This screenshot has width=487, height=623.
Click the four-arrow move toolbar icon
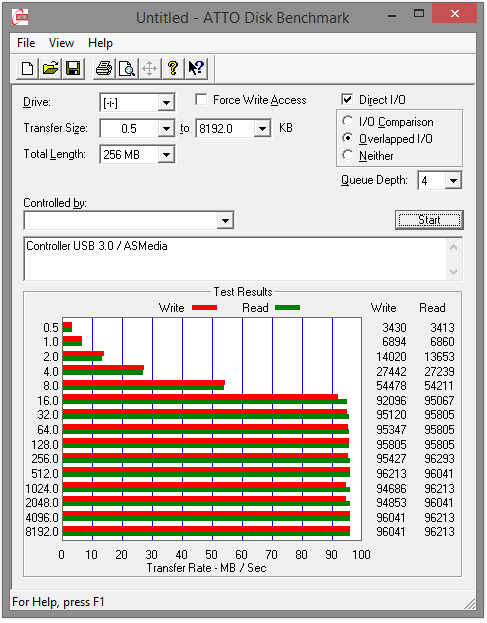pyautogui.click(x=150, y=68)
